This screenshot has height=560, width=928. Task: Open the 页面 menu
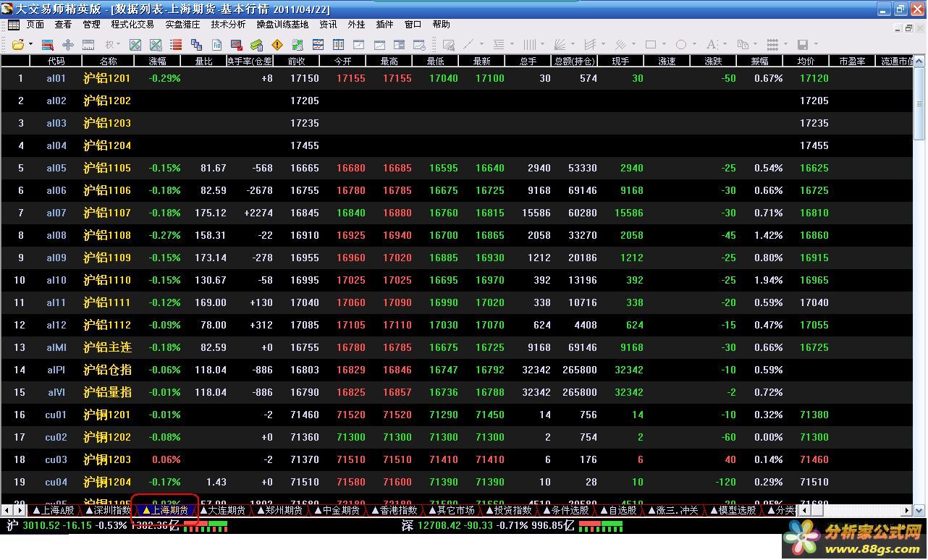click(x=35, y=25)
